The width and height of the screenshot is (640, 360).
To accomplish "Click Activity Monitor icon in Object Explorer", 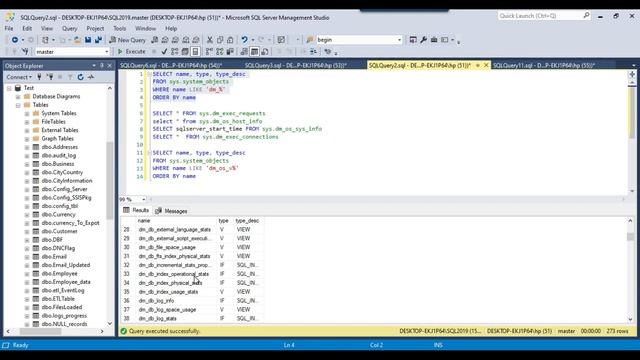I will click(91, 77).
